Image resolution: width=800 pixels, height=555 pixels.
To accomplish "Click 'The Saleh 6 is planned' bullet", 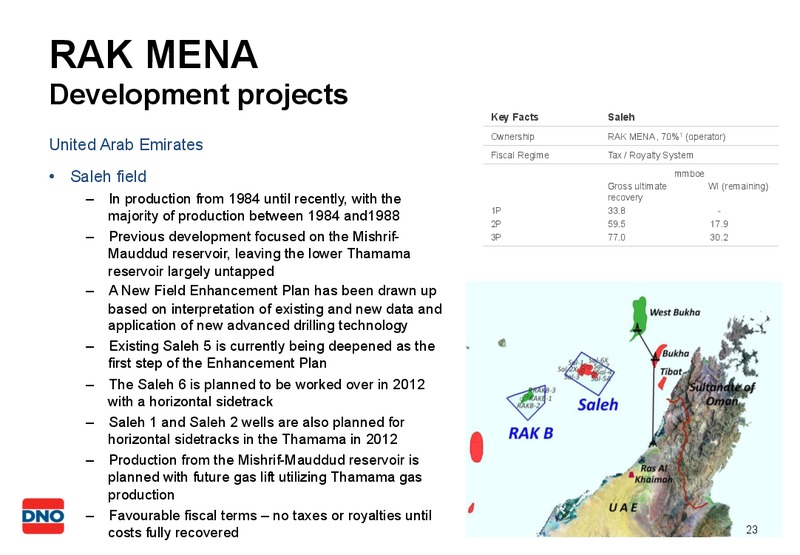I will click(266, 393).
